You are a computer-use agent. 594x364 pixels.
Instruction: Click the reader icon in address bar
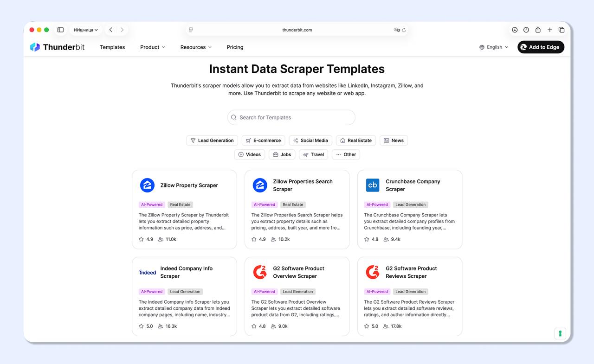(191, 30)
